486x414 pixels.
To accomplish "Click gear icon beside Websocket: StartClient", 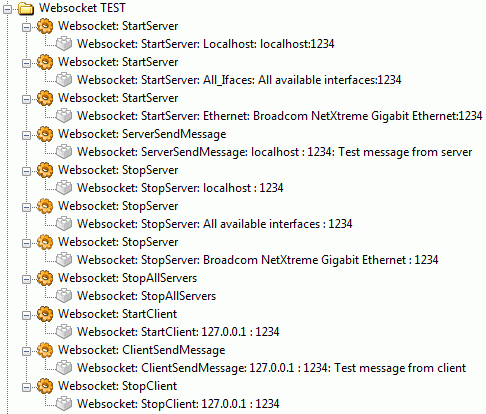I will [45, 314].
